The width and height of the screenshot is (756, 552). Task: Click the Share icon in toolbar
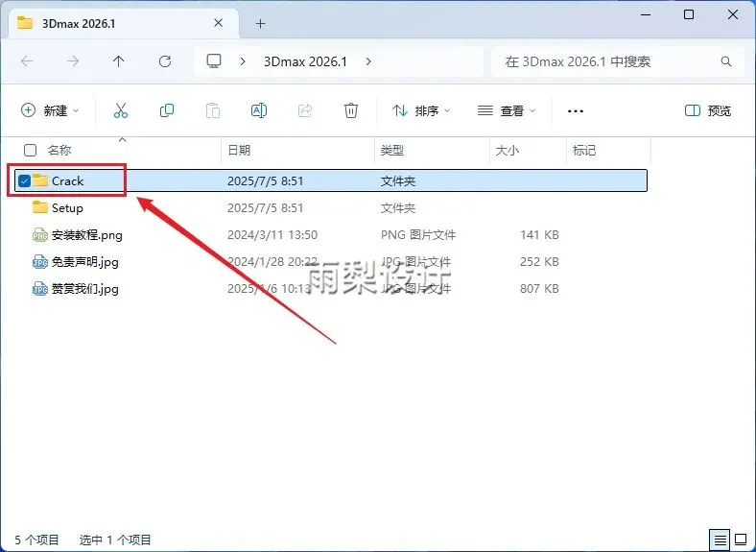click(x=305, y=110)
